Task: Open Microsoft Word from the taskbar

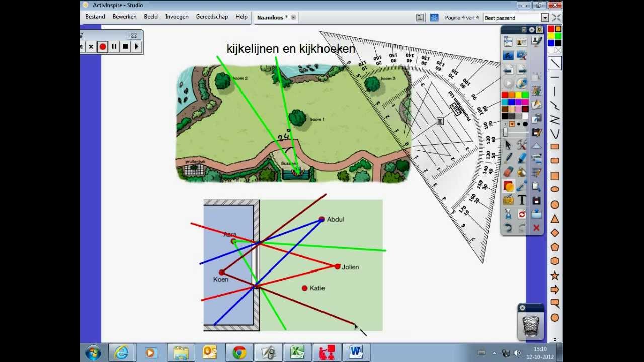Action: click(356, 353)
